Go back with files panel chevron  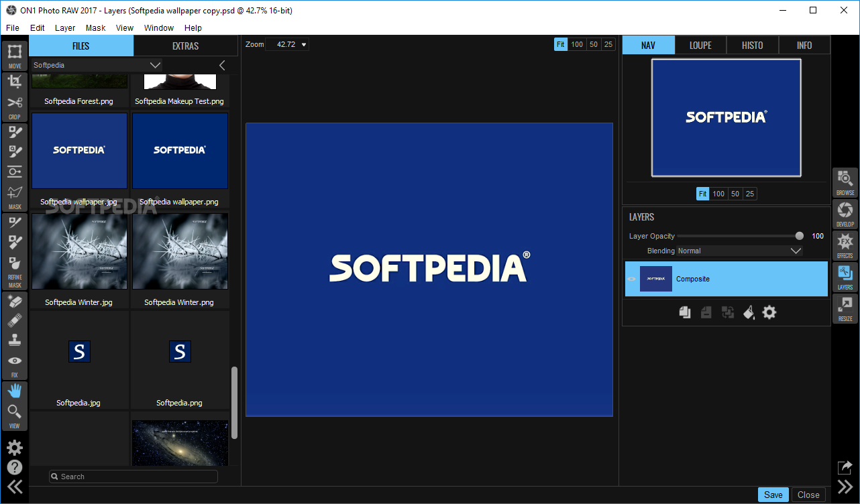click(x=222, y=65)
